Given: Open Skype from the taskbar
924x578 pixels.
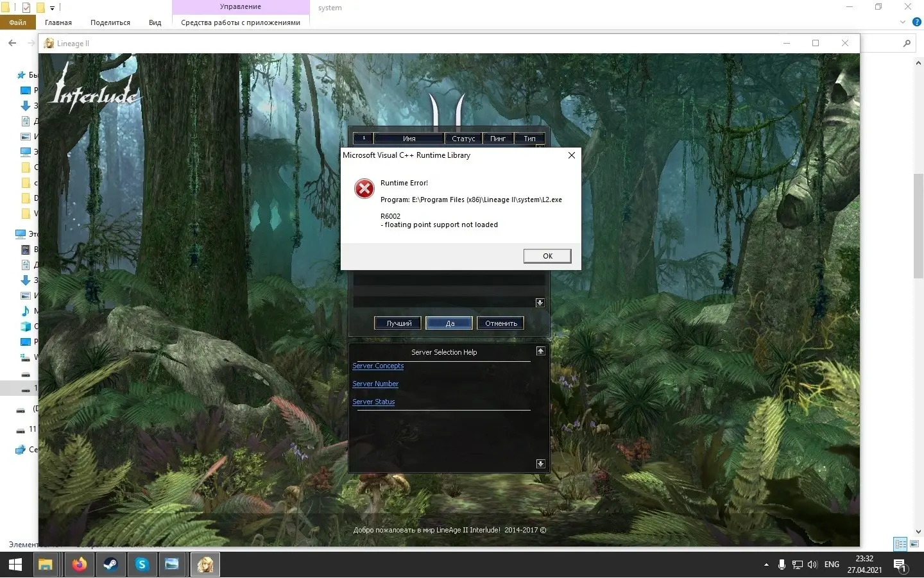Looking at the screenshot, I should (142, 565).
